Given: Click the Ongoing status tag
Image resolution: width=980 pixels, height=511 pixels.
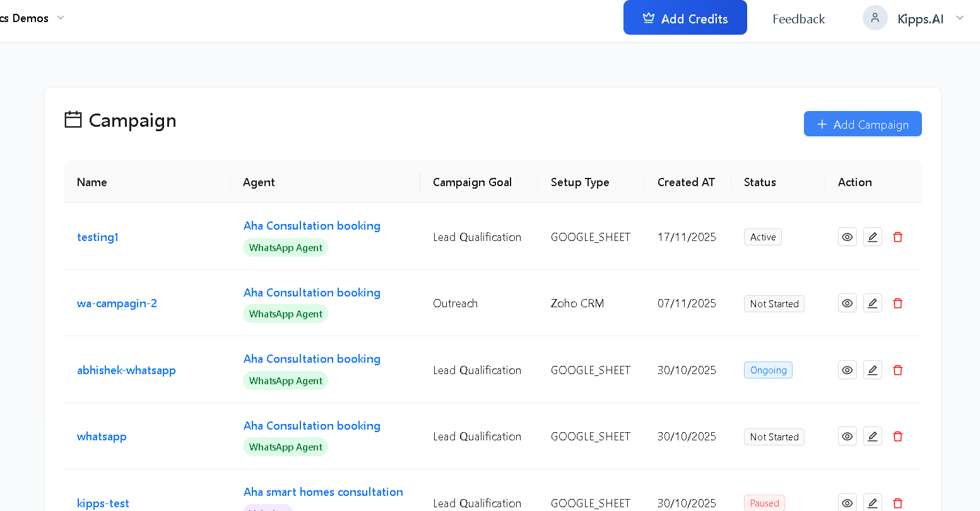Looking at the screenshot, I should point(768,370).
